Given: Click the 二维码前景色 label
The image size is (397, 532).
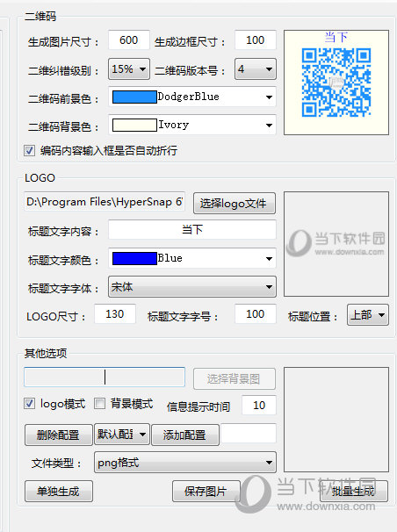Looking at the screenshot, I should 63,98.
